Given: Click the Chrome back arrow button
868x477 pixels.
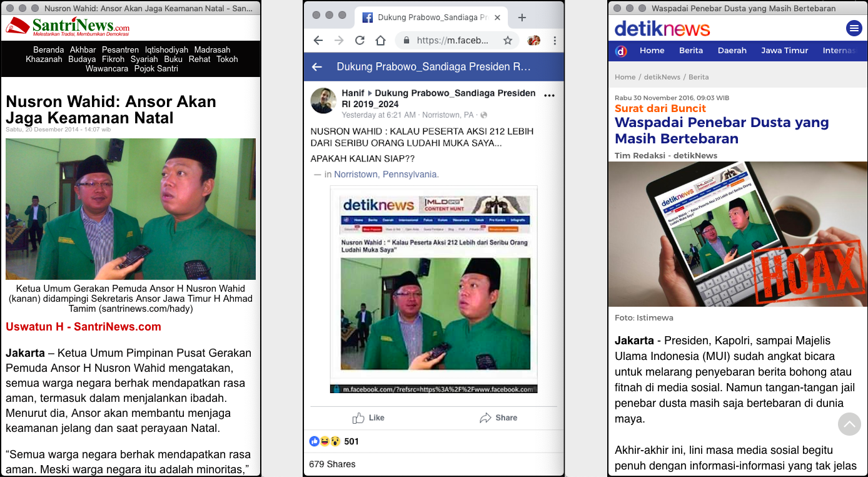Looking at the screenshot, I should pos(318,41).
